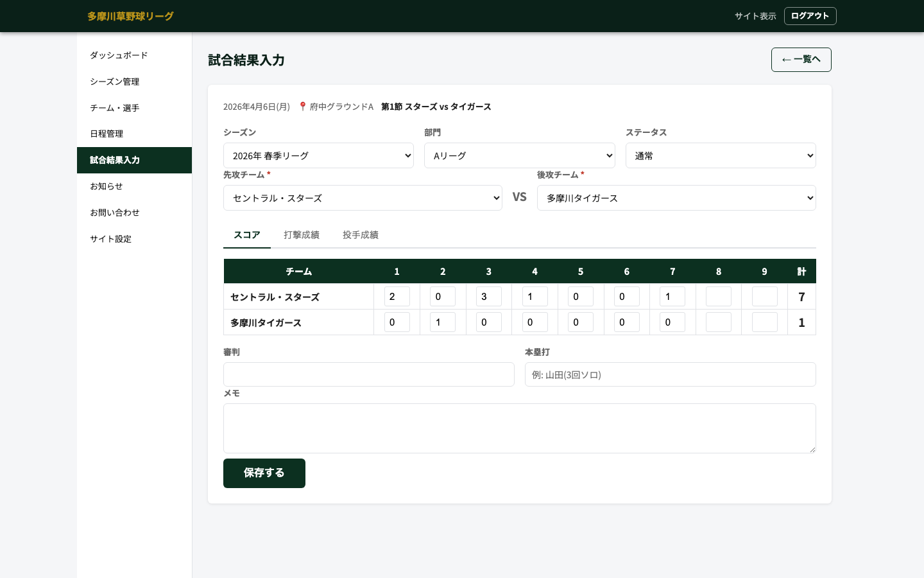
Task: Click 多摩川タイガース inning 6 score field
Action: 627,322
